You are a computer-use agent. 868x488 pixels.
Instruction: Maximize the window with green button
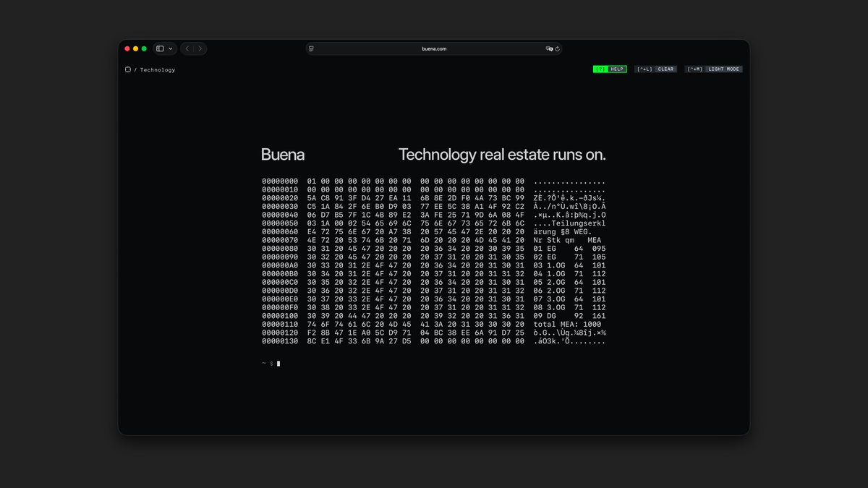144,48
